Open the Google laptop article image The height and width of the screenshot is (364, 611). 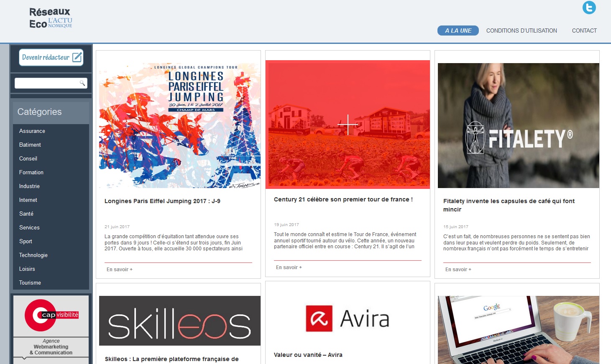[519, 330]
